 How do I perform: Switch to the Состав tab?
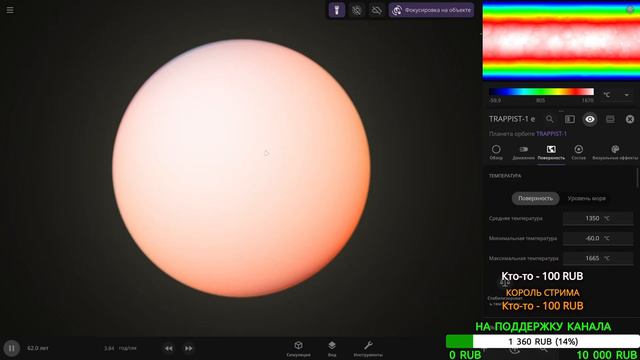578,152
